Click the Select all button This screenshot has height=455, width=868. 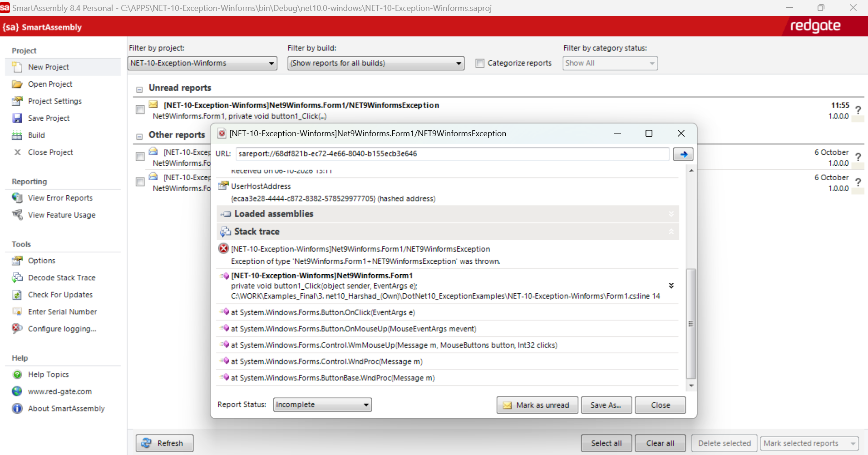[606, 443]
